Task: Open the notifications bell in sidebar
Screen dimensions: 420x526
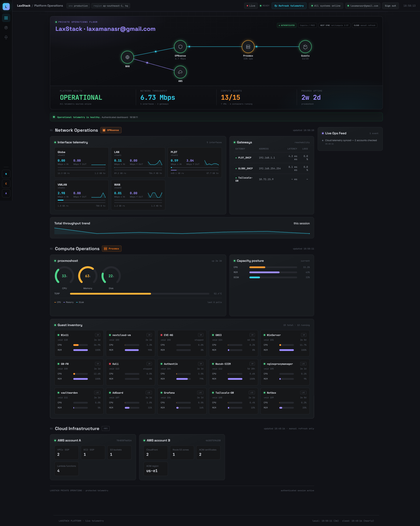Action: click(x=6, y=37)
